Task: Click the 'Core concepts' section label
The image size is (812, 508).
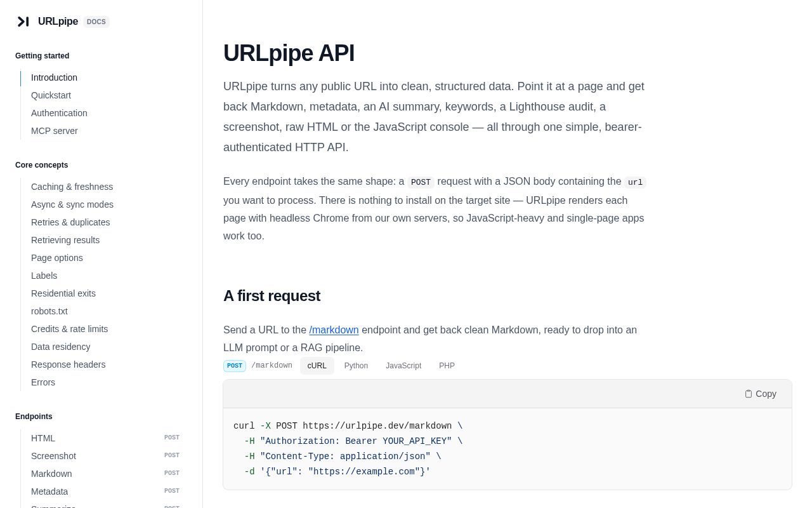Action: pyautogui.click(x=41, y=165)
